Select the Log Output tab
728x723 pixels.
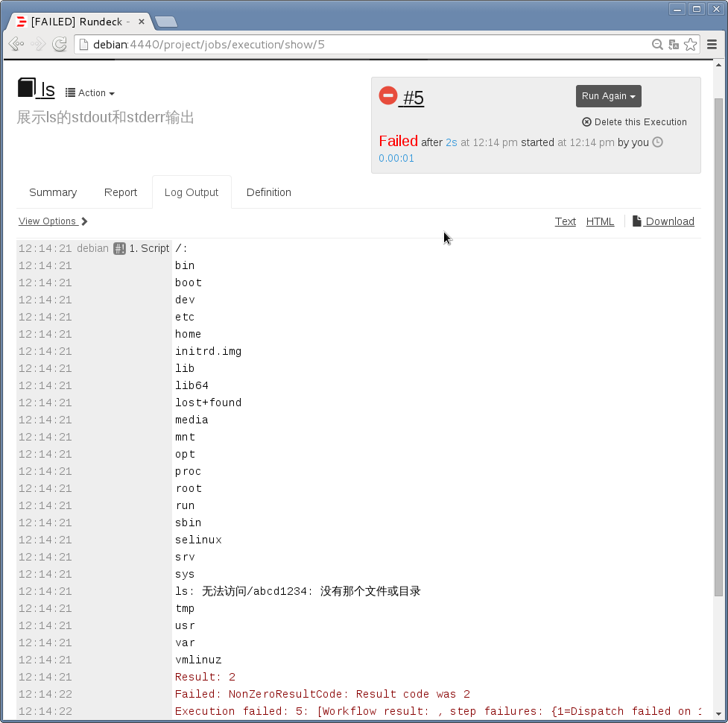192,192
